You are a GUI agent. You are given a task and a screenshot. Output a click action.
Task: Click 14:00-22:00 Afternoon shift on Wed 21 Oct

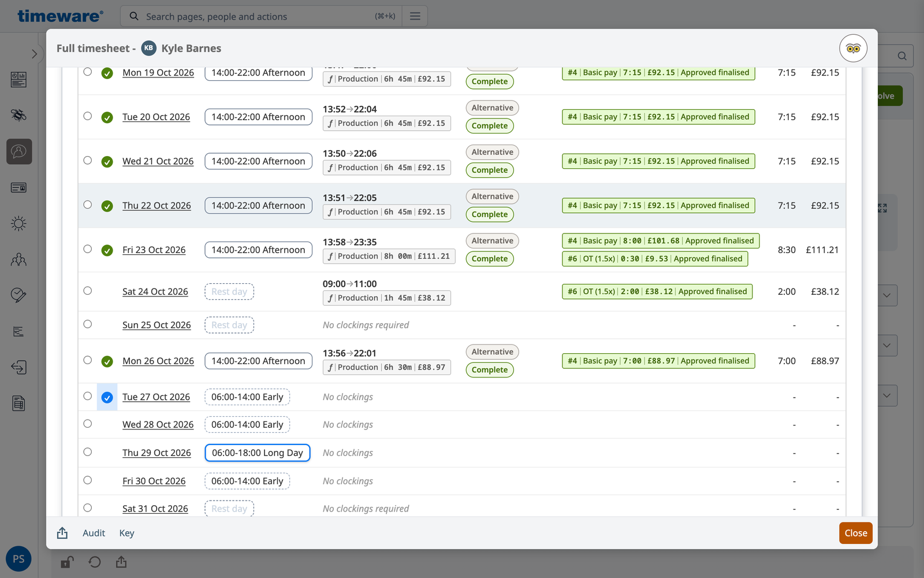pyautogui.click(x=258, y=161)
